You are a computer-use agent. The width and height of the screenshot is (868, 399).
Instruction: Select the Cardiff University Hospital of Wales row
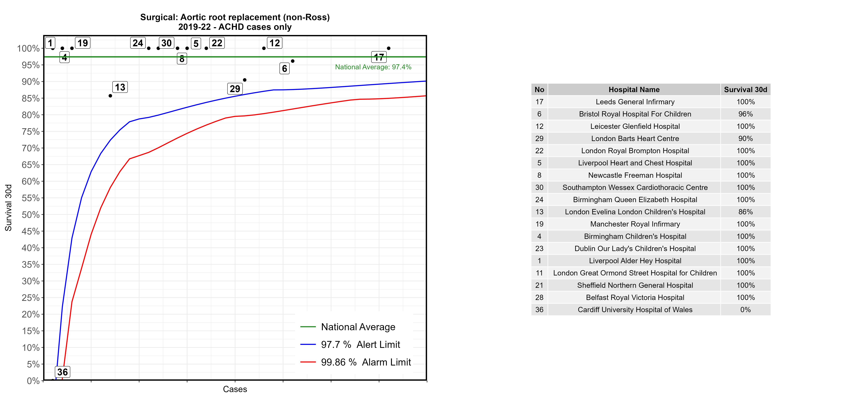click(x=635, y=310)
